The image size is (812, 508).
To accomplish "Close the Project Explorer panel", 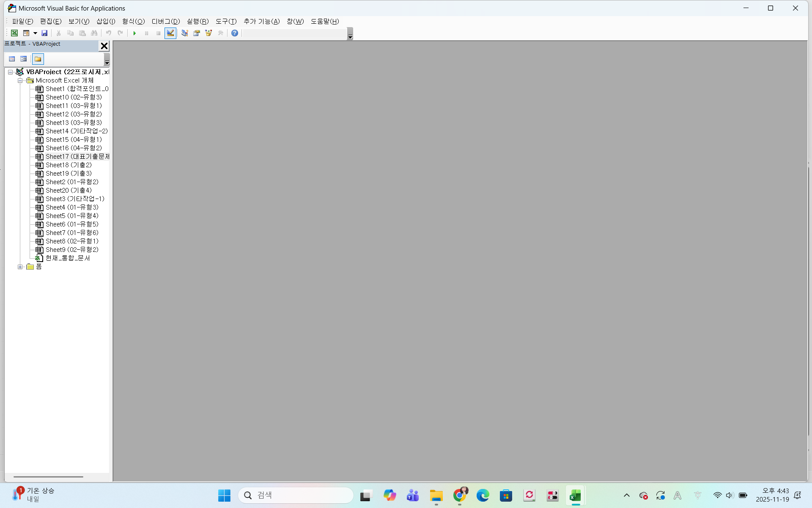I will pyautogui.click(x=104, y=46).
